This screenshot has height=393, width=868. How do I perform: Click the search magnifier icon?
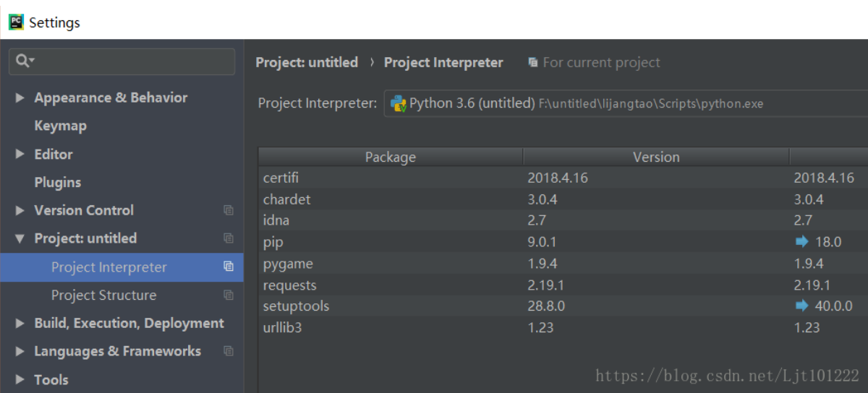tap(22, 61)
